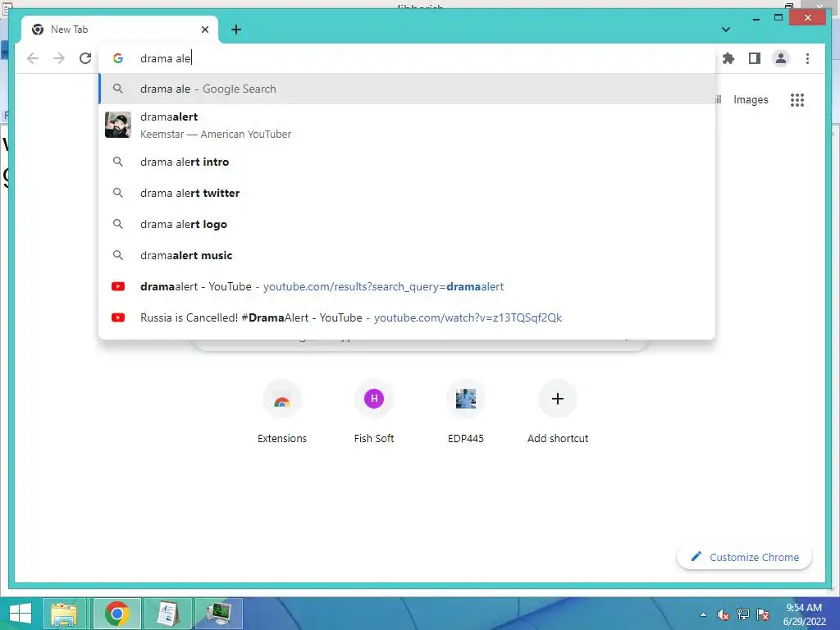This screenshot has width=840, height=630.
Task: Click the muted volume tray icon
Action: (724, 614)
